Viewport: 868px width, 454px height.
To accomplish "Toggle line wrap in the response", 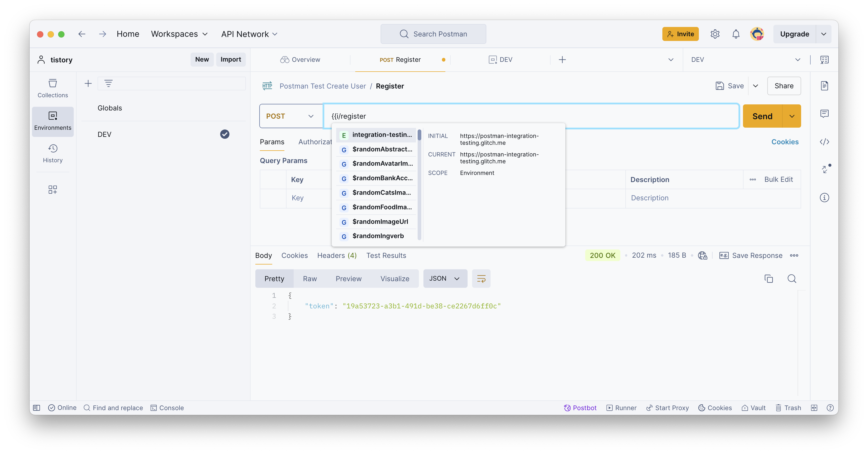I will pyautogui.click(x=481, y=279).
